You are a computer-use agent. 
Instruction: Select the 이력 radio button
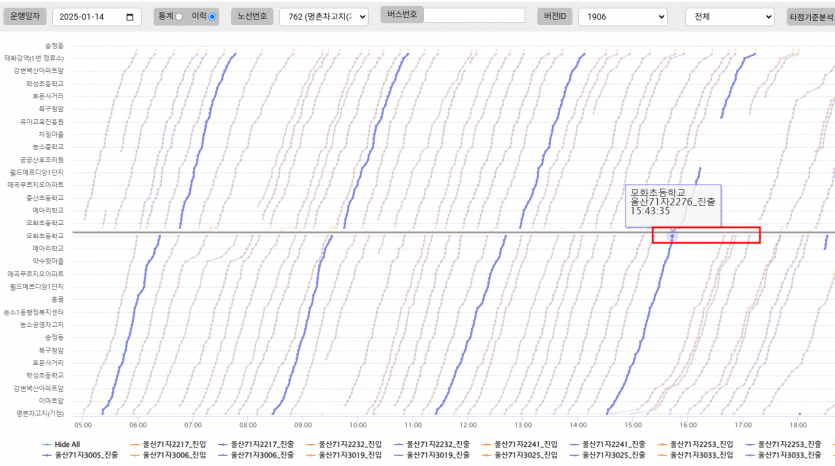212,17
